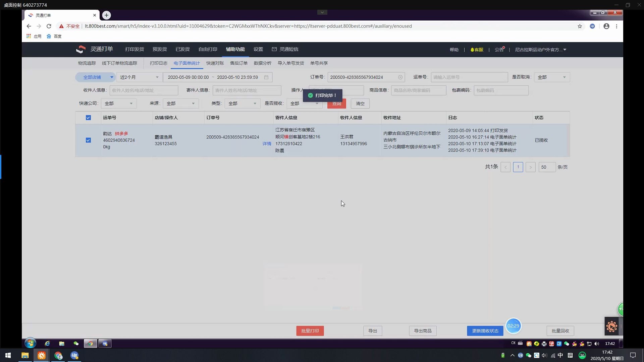Open notification center icon
The height and width of the screenshot is (362, 644).
[633, 355]
